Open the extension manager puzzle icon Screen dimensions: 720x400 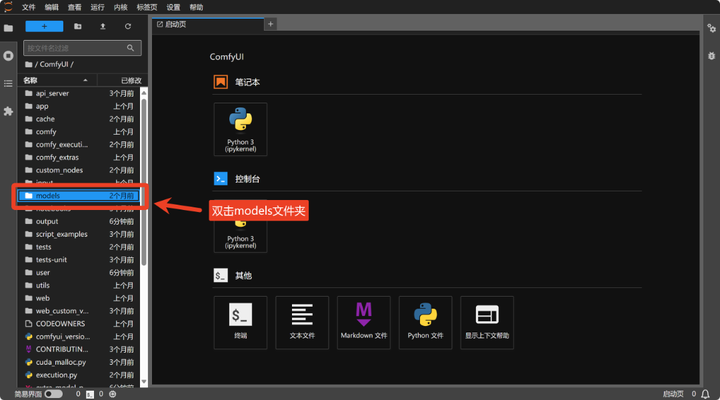pos(8,111)
